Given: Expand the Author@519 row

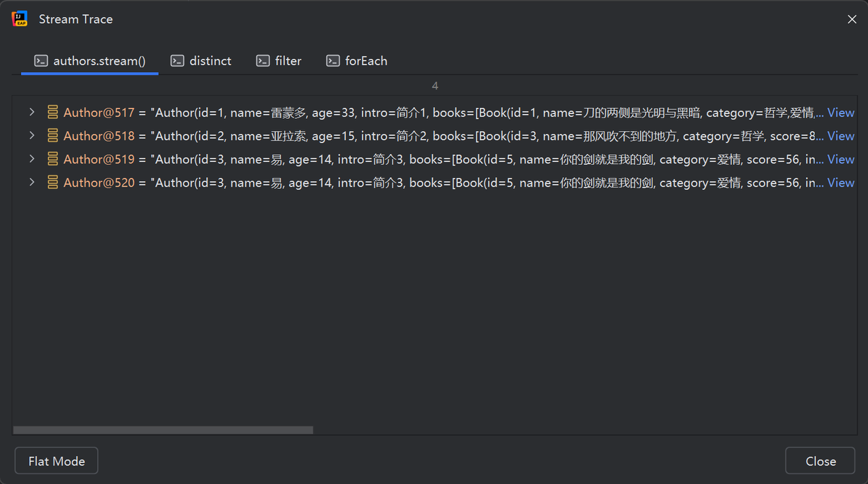Looking at the screenshot, I should pos(31,160).
